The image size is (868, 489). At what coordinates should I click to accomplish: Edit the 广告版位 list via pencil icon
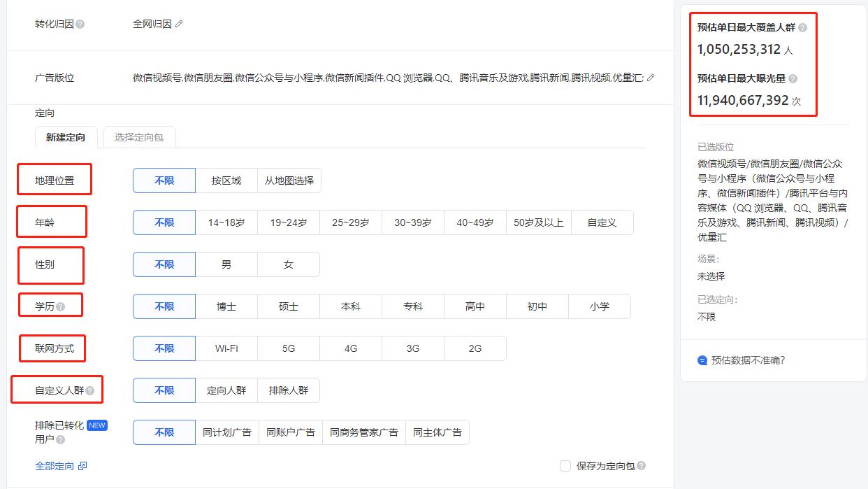click(x=649, y=78)
